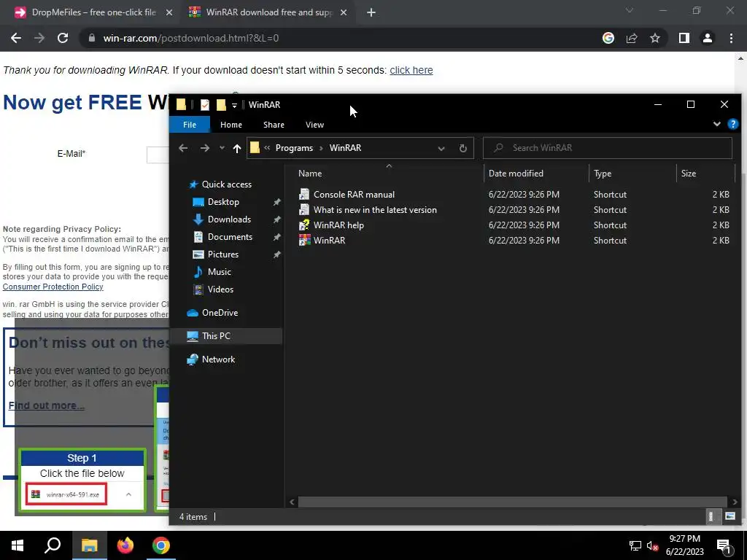Click the New folder quick access toolbar icon
The width and height of the screenshot is (747, 560).
click(x=221, y=105)
